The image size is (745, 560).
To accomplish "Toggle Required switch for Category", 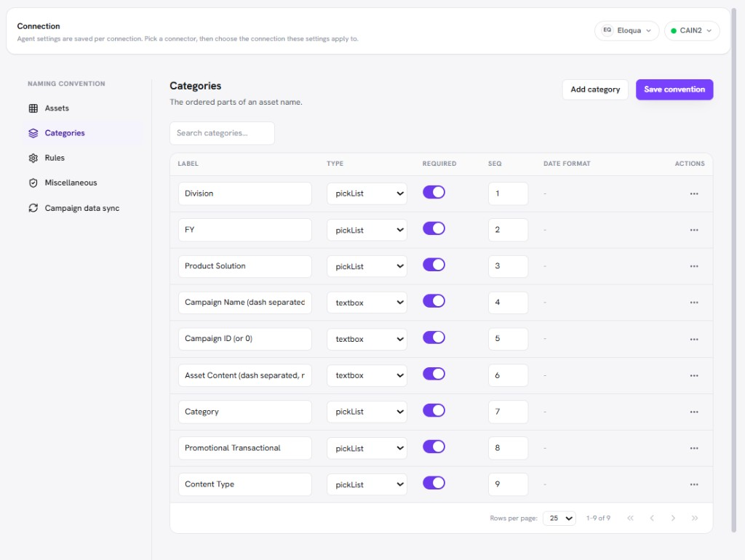I will click(x=434, y=410).
